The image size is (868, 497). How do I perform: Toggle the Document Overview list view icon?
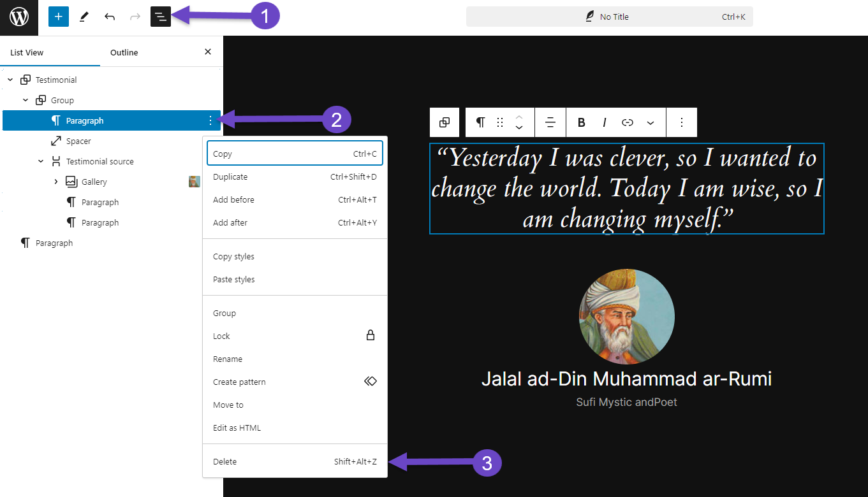point(161,17)
